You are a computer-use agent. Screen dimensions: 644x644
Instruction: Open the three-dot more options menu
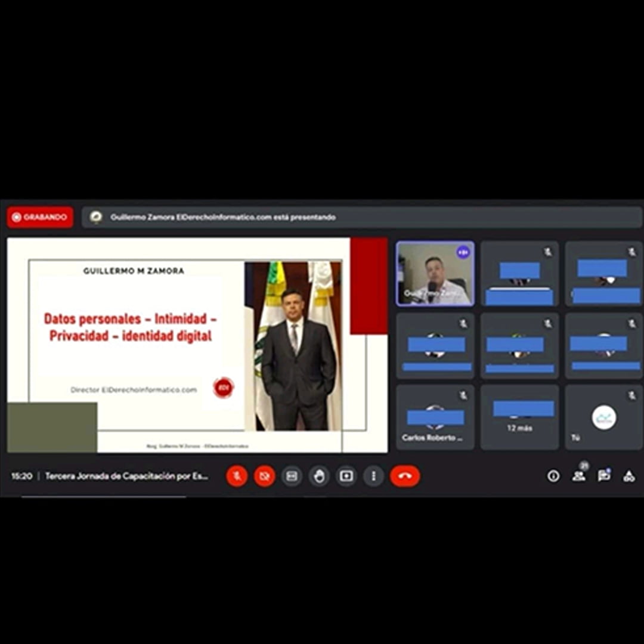374,476
